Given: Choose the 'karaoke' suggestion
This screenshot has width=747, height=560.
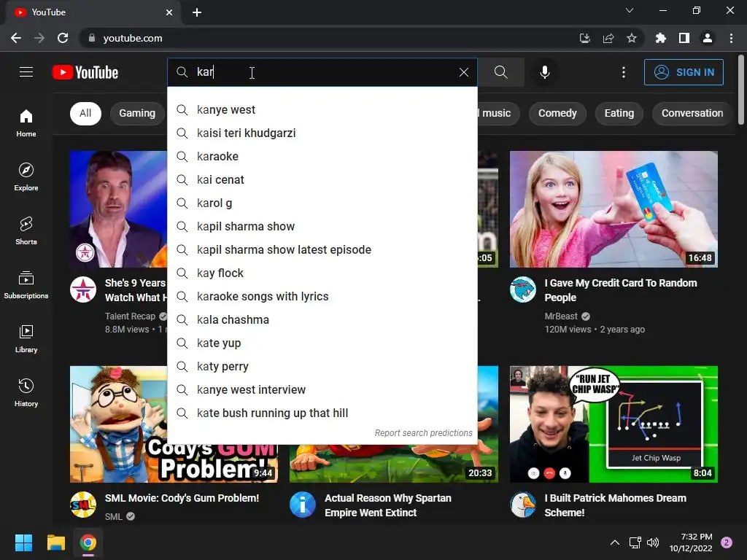Looking at the screenshot, I should (x=322, y=156).
